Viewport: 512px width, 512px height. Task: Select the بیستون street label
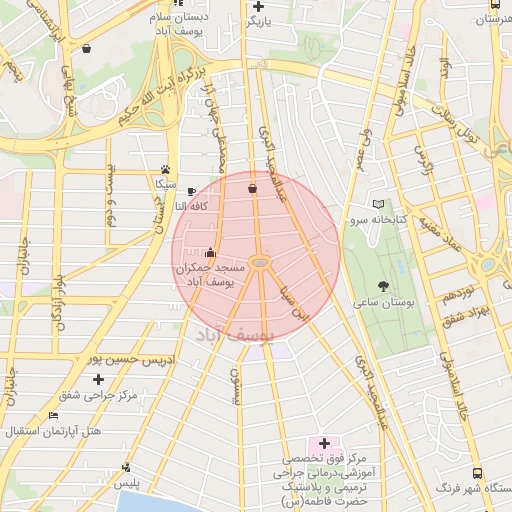(x=235, y=387)
